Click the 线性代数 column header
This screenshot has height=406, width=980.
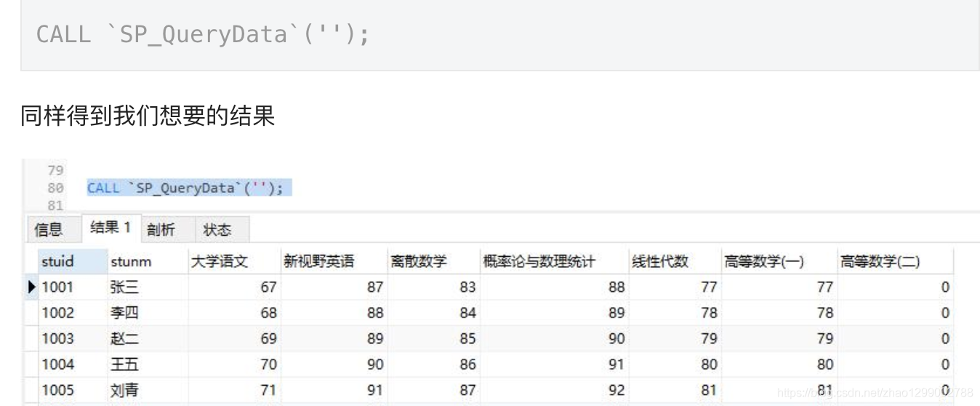tap(675, 261)
